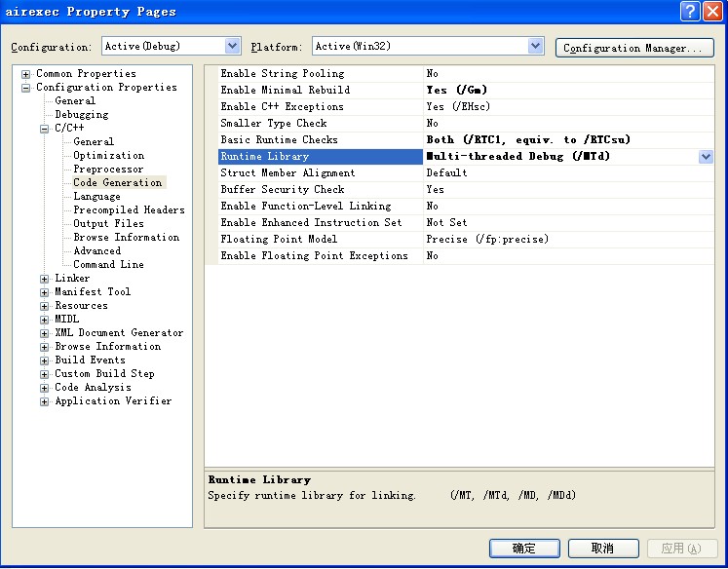Select the Preprocessor tree item
The image size is (728, 569).
(108, 170)
